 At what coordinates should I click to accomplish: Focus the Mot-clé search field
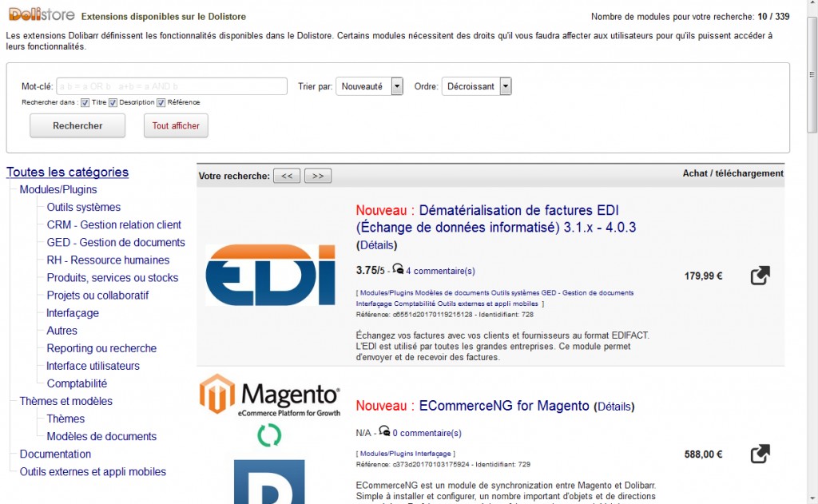172,86
